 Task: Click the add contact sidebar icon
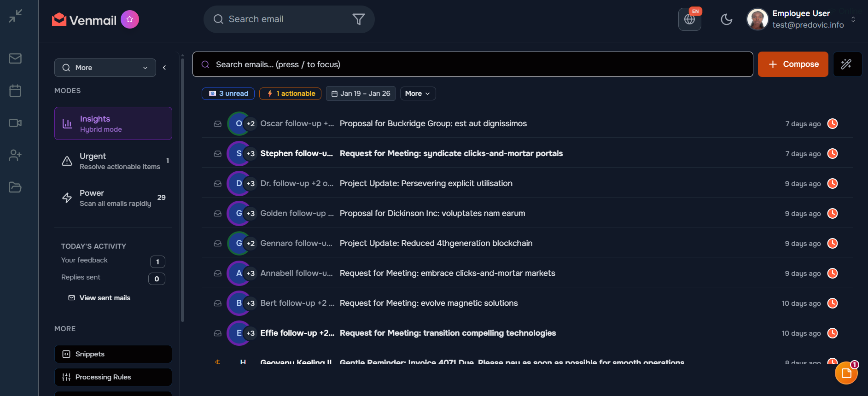pos(15,155)
